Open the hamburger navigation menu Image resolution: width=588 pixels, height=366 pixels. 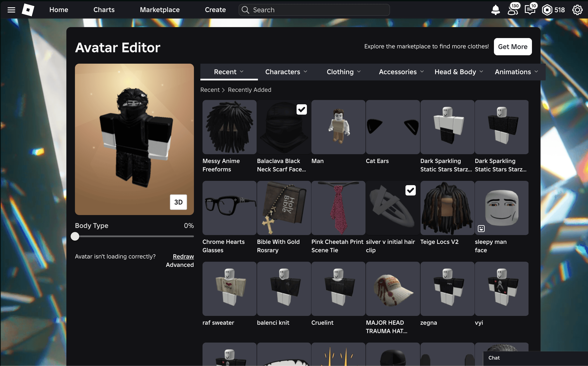click(x=11, y=10)
